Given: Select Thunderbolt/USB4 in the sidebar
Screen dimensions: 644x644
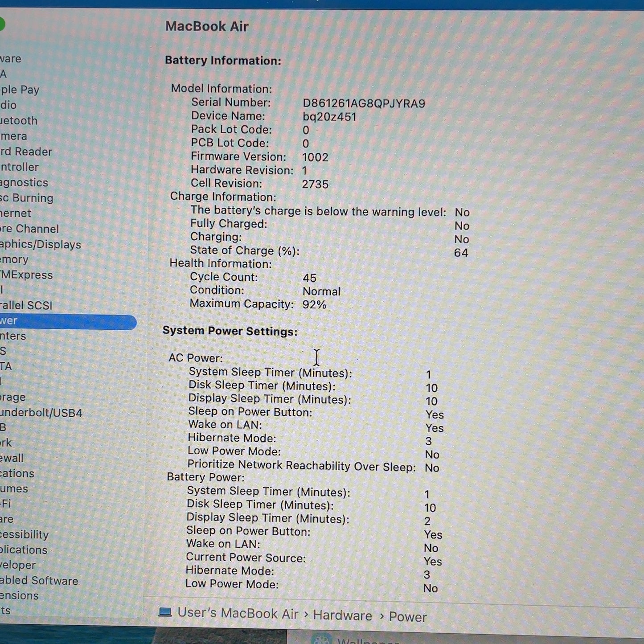Looking at the screenshot, I should tap(41, 413).
